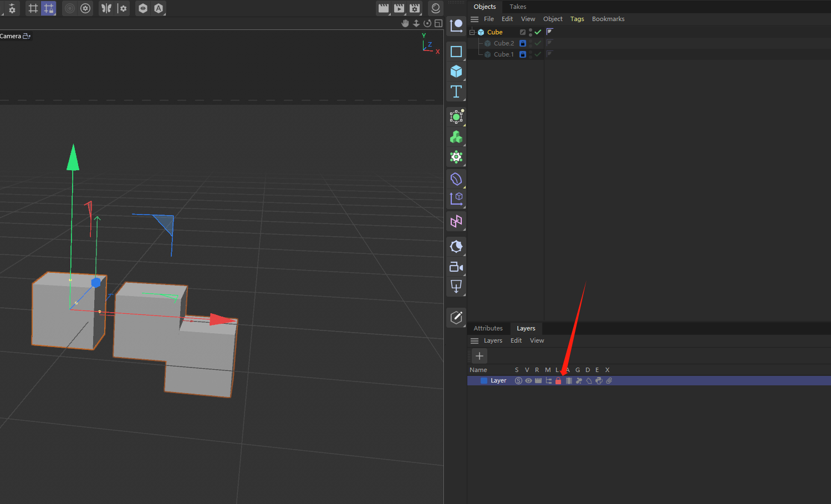831x504 pixels.
Task: Click the blue lock layer icon on Cube.1
Action: click(522, 54)
